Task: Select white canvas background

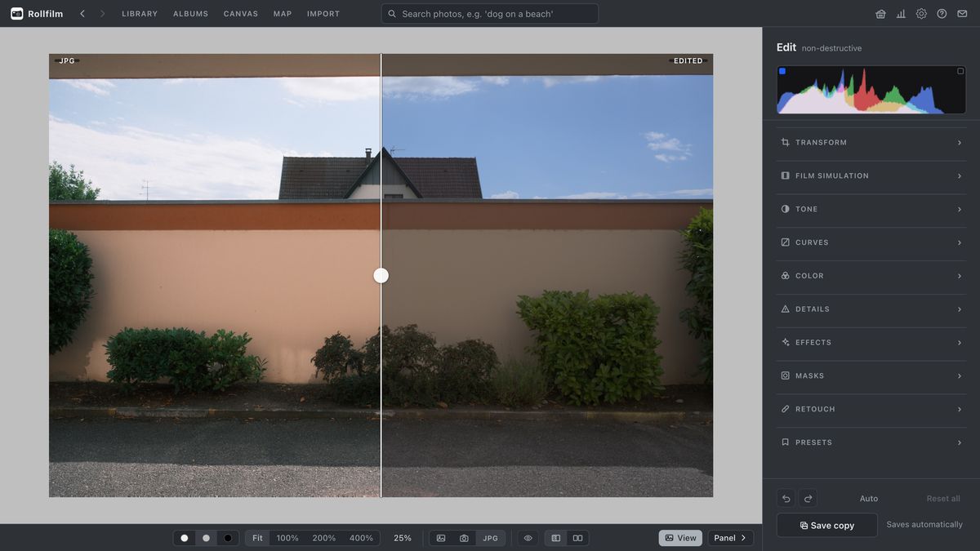Action: 184,538
